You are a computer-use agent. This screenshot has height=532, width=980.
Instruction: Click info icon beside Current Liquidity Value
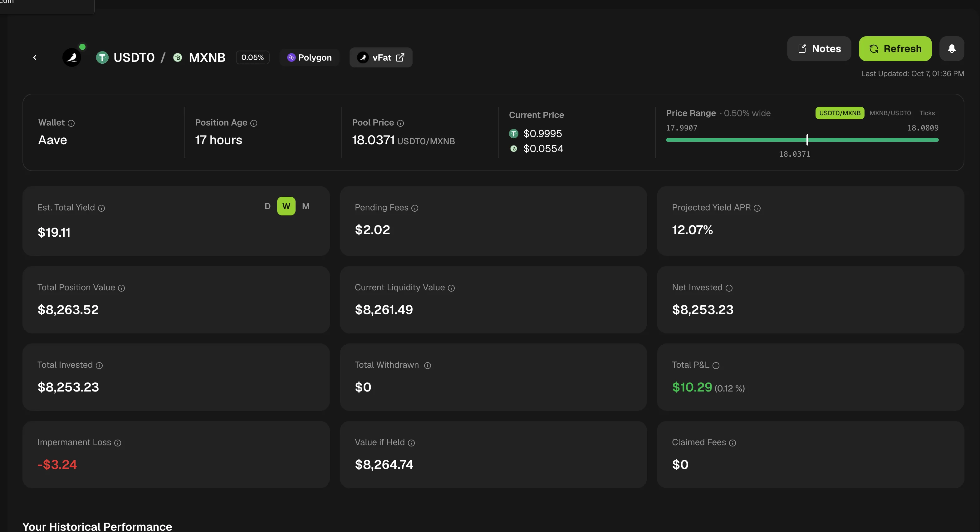[451, 288]
